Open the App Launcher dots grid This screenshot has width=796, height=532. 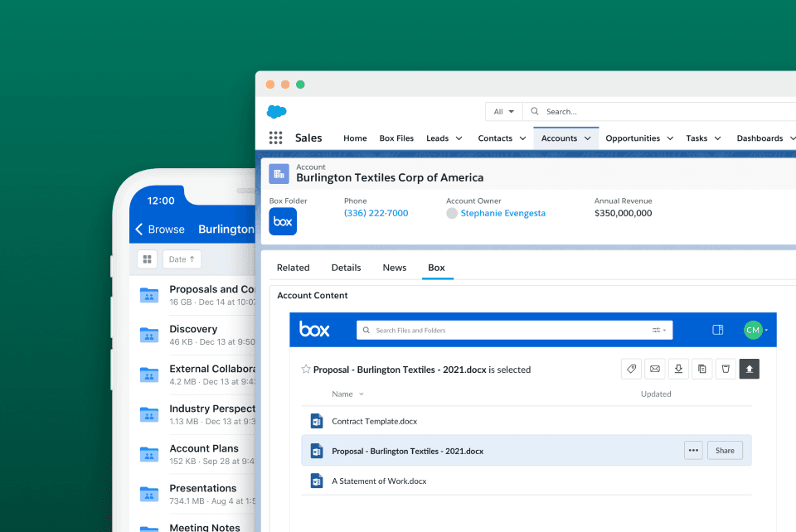pos(275,138)
